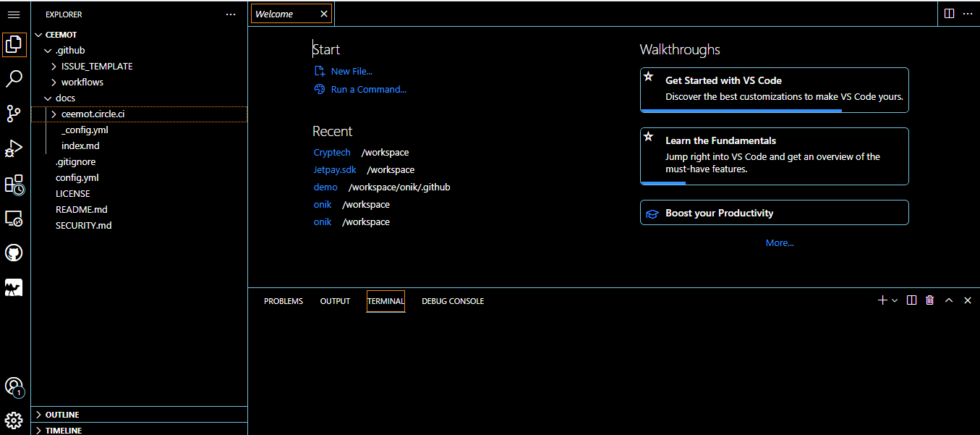Open the index.md file
The image size is (980, 435).
click(80, 146)
